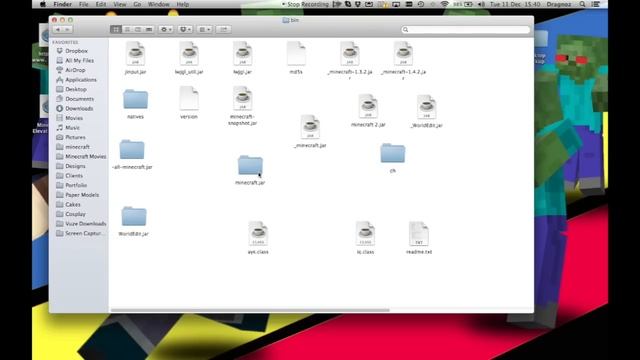
Task: Open Music in the sidebar
Action: [72, 128]
